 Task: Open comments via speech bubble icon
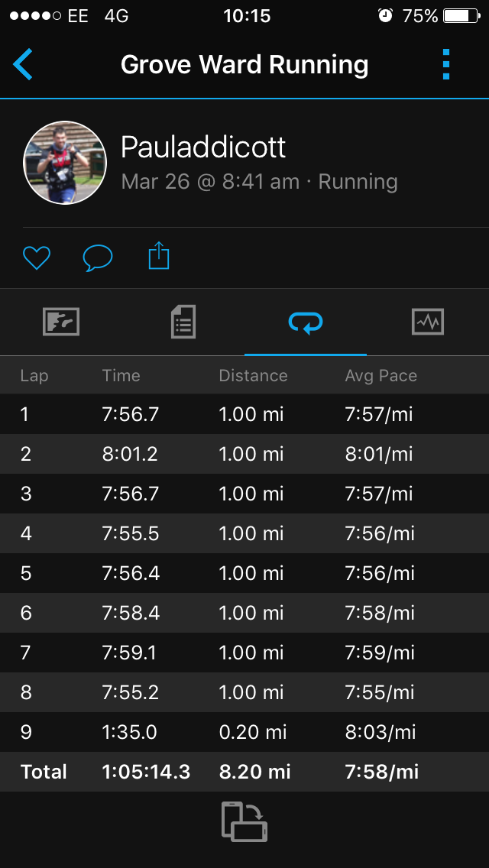tap(97, 258)
